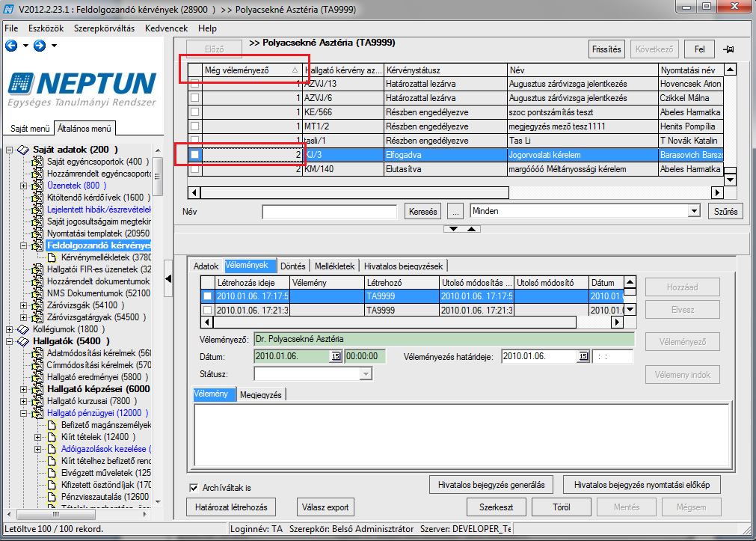Click icon next to Saját egyéncsoportok
This screenshot has width=756, height=541.
pyautogui.click(x=37, y=162)
